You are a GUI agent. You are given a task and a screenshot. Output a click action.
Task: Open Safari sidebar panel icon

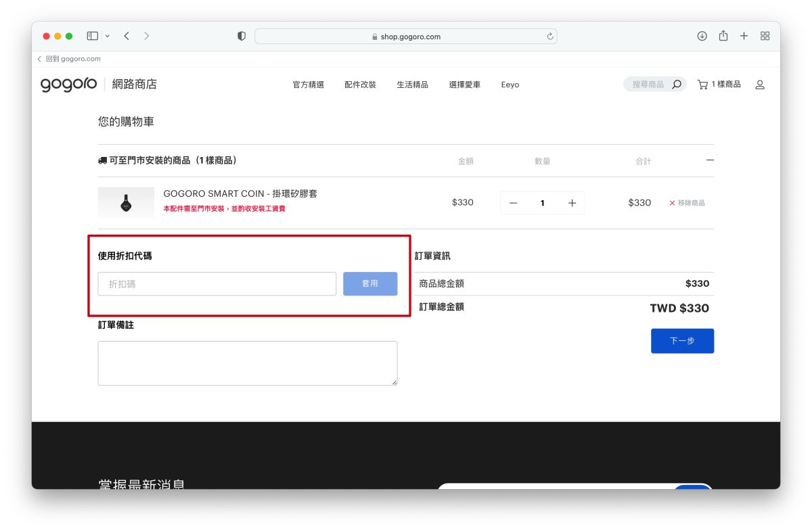[93, 36]
